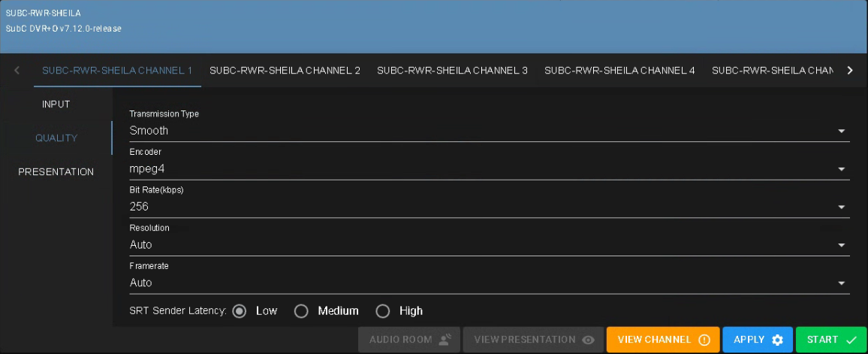This screenshot has height=354, width=868.
Task: Open the Framerate dropdown arrow
Action: [x=841, y=283]
